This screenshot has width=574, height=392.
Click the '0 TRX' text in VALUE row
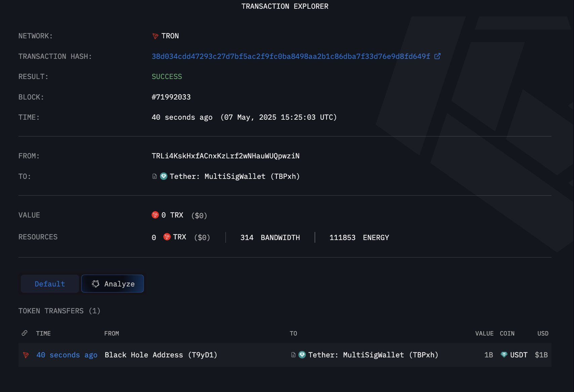click(x=172, y=215)
